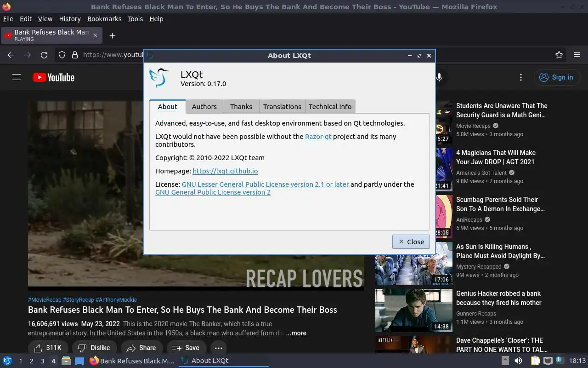Viewport: 588px width, 368px height.
Task: Switch to the Thanks tab
Action: point(241,106)
